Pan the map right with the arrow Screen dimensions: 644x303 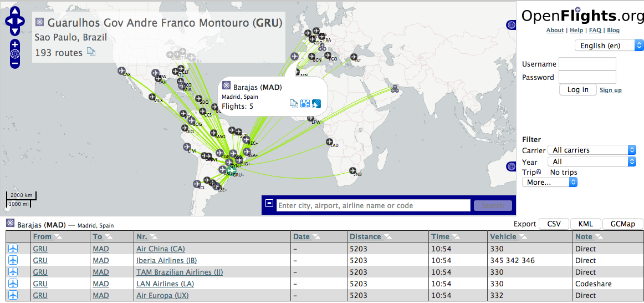pyautogui.click(x=21, y=21)
